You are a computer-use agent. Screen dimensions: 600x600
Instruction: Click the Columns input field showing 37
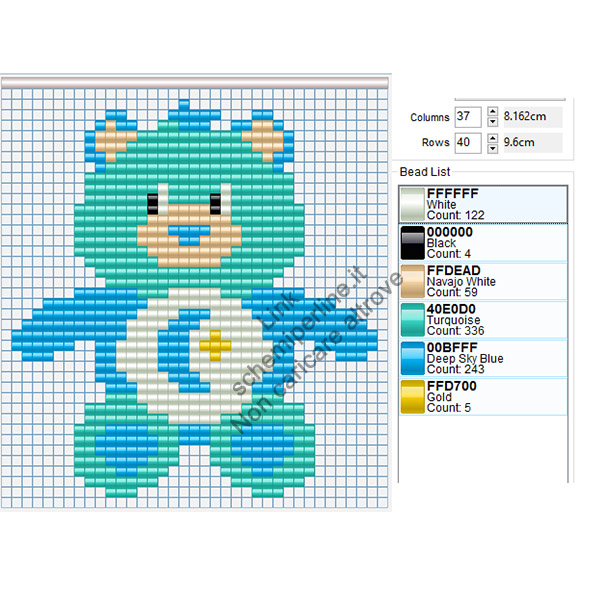[x=468, y=117]
